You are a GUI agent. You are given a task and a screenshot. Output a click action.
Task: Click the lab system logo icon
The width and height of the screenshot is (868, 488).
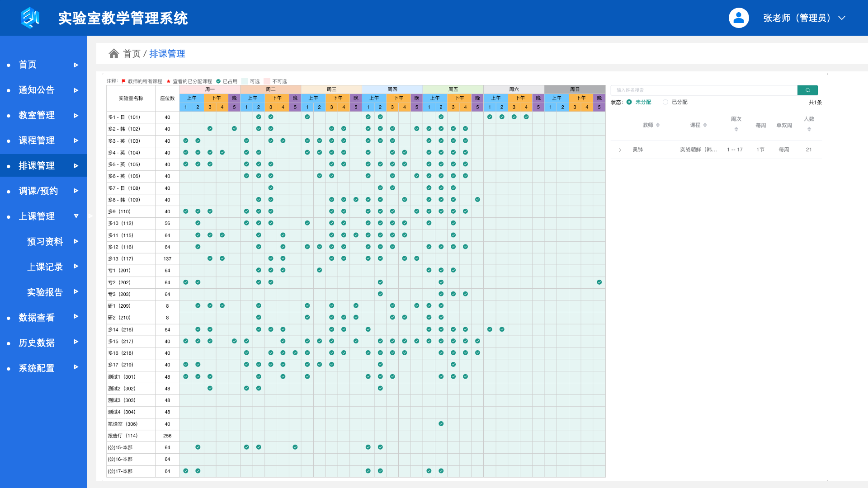click(30, 18)
